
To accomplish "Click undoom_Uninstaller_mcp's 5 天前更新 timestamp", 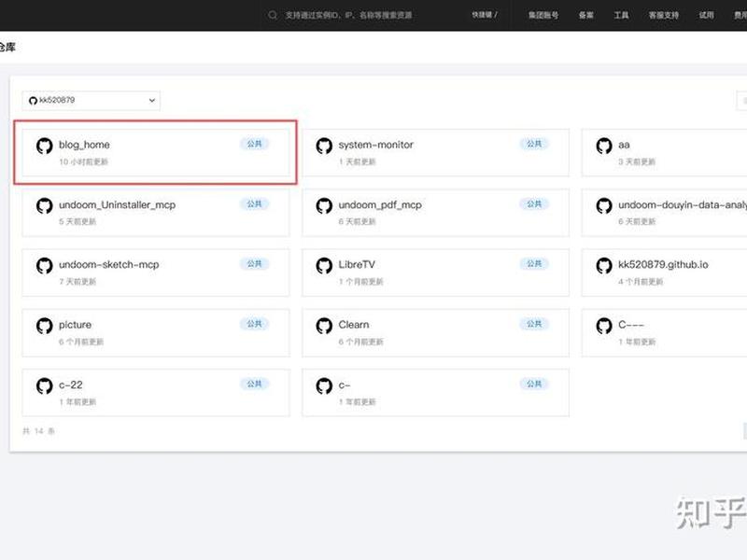I will coord(78,222).
